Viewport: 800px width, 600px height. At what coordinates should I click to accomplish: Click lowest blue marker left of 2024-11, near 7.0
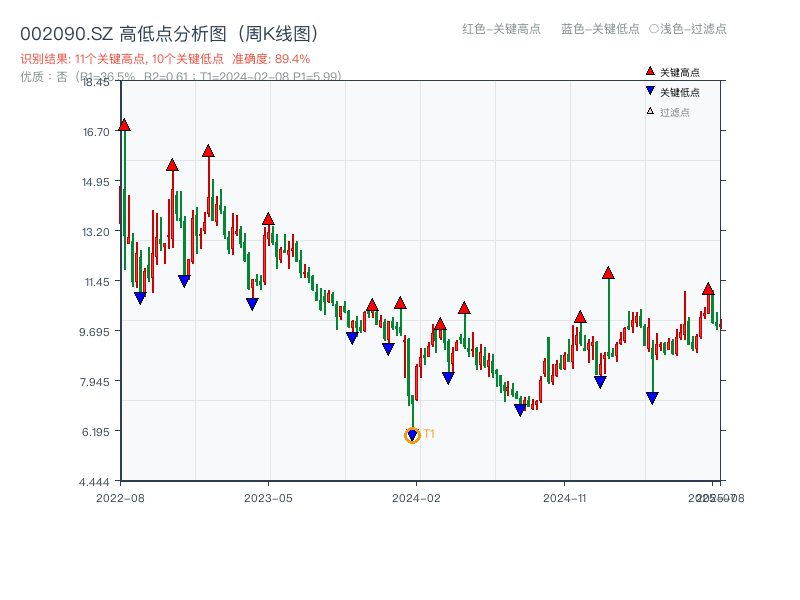click(520, 410)
